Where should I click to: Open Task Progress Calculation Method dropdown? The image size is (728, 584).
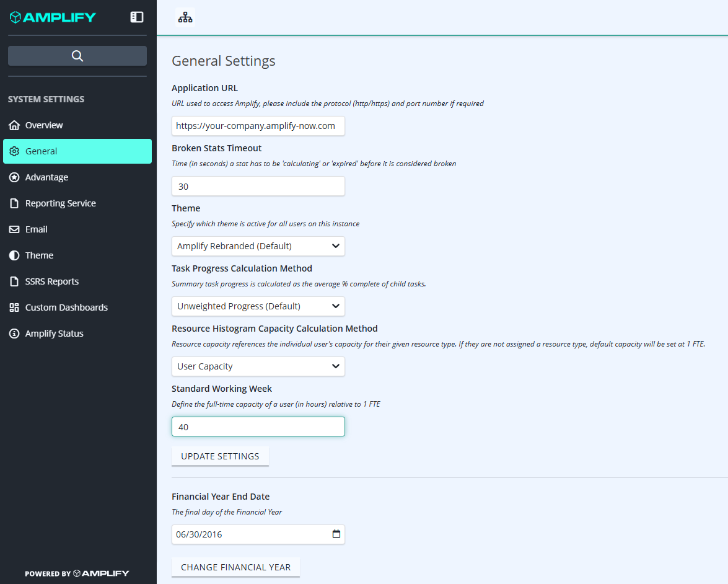coord(258,306)
